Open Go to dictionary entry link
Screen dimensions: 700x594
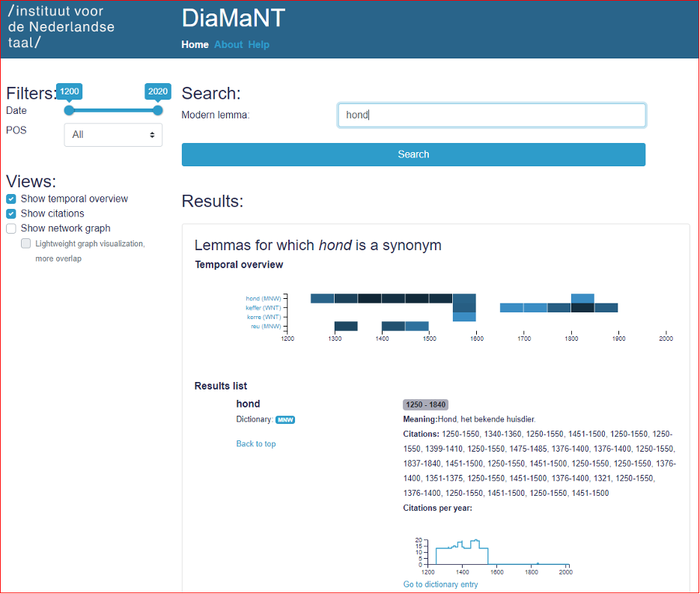(440, 584)
